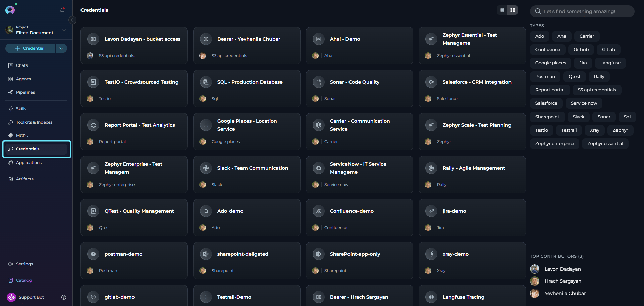Filter by Xray type

pos(594,130)
